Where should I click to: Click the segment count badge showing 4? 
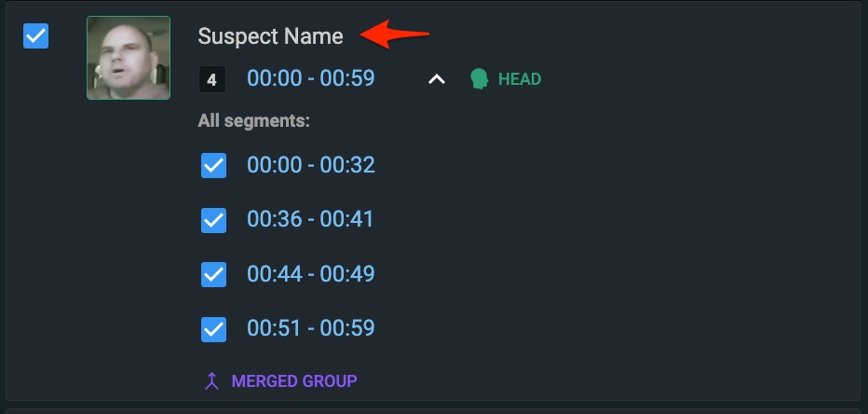[x=211, y=80]
